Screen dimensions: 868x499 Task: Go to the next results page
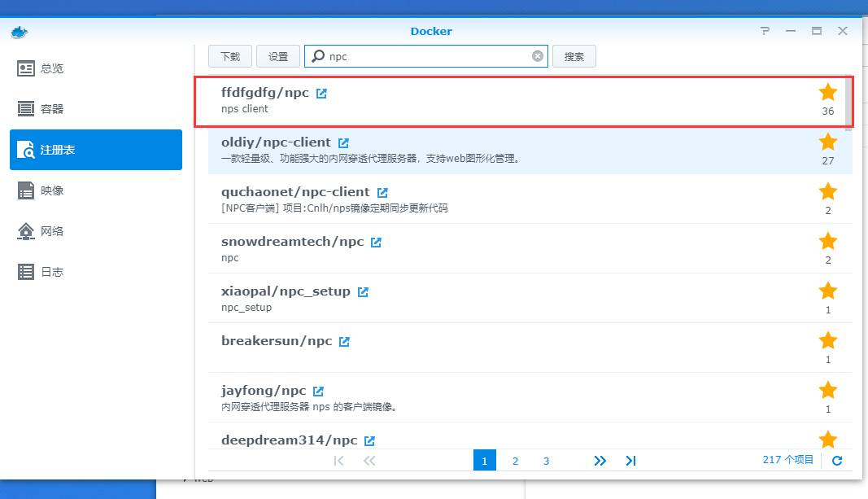pos(600,461)
